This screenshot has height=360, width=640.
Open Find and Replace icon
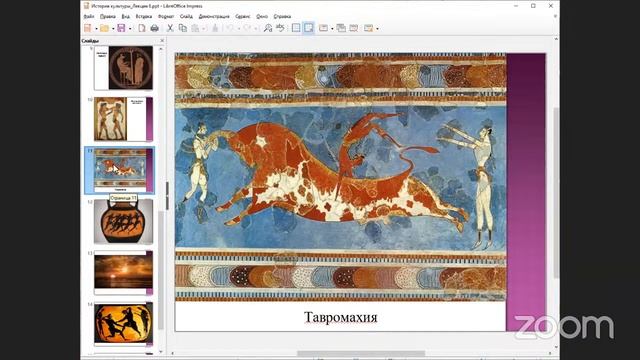click(x=268, y=28)
